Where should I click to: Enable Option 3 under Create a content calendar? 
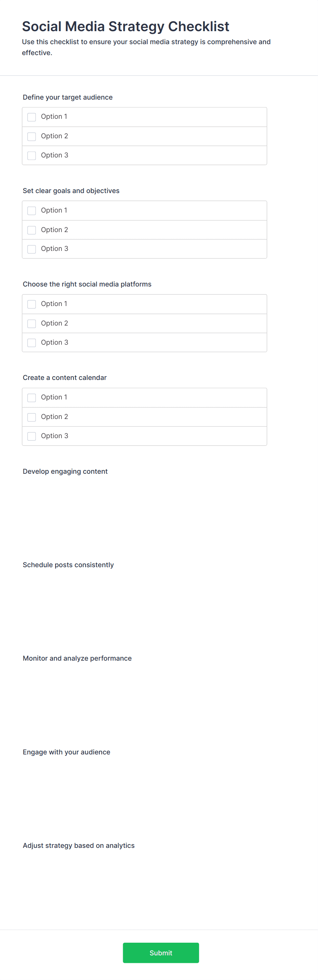31,436
